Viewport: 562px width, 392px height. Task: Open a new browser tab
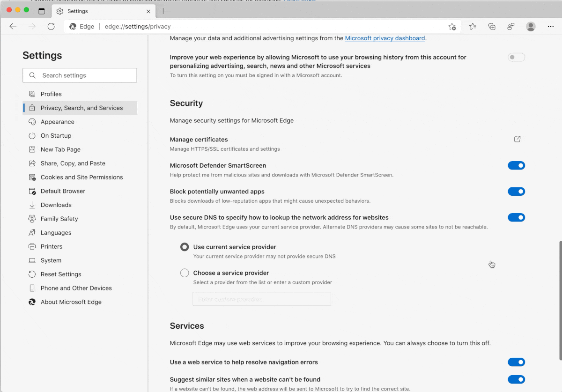coord(162,11)
